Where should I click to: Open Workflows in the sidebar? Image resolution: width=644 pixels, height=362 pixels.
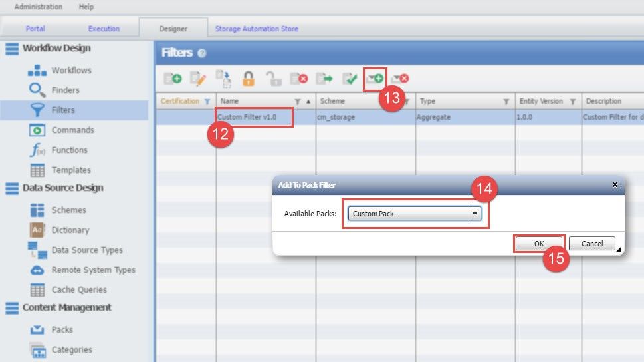tap(72, 71)
